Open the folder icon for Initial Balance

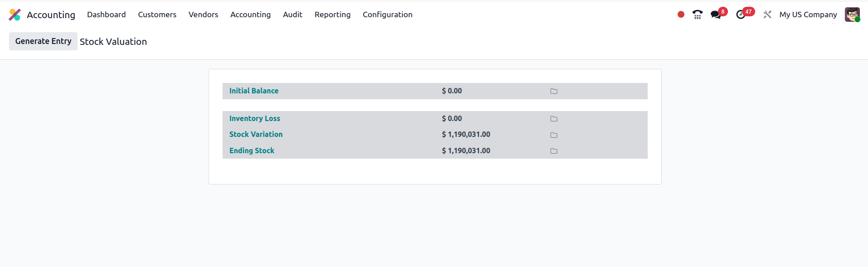[x=553, y=91]
